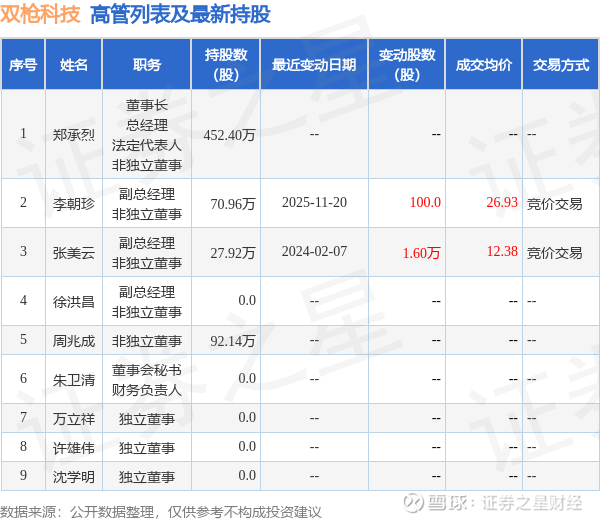Select the name 周兆成
Viewport: 600px width, 521px height.
coord(74,340)
